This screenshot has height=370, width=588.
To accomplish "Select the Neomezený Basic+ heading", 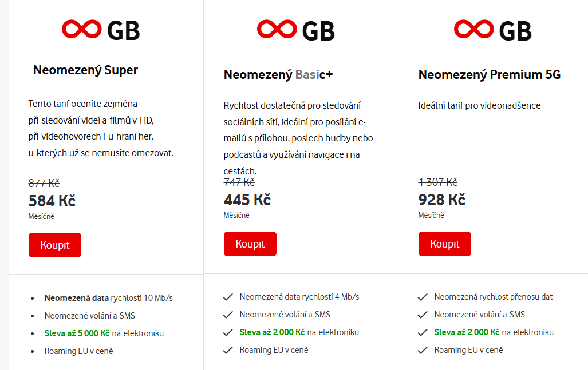I will [278, 75].
